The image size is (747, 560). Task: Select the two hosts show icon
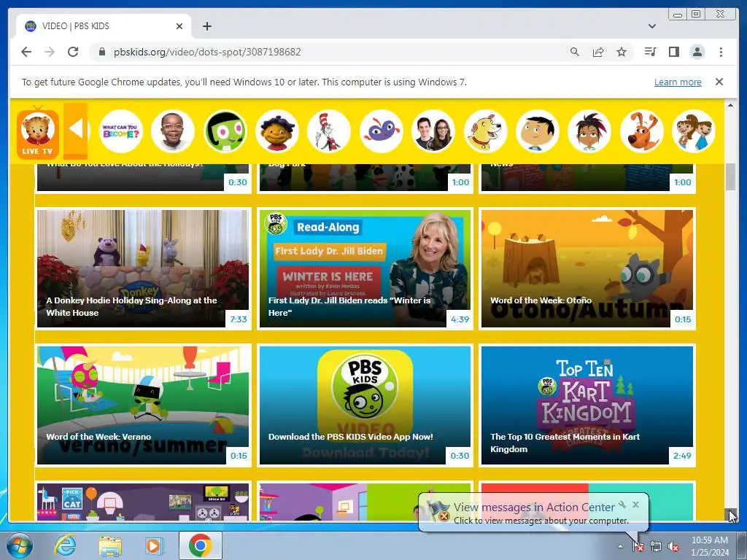[433, 131]
